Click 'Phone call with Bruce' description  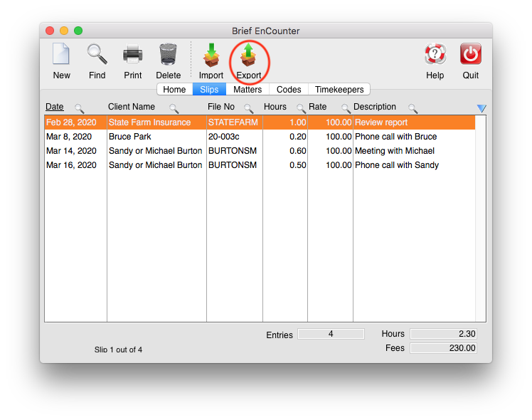[395, 137]
